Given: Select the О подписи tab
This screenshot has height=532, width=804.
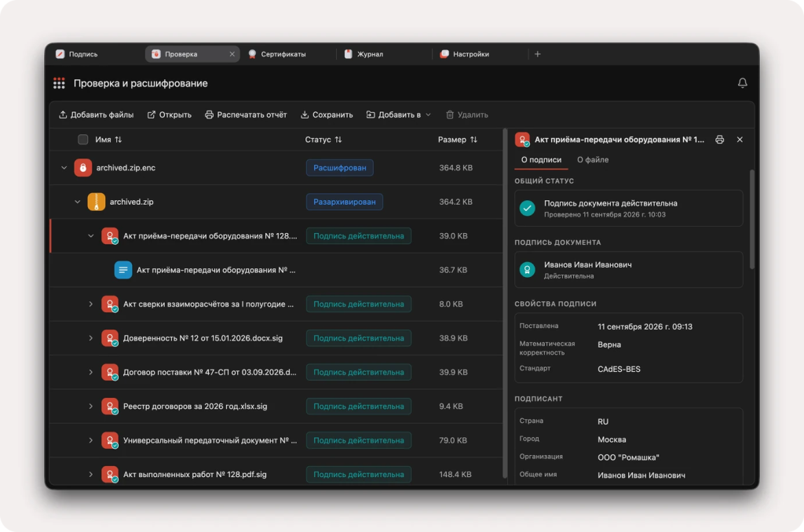Looking at the screenshot, I should (541, 160).
